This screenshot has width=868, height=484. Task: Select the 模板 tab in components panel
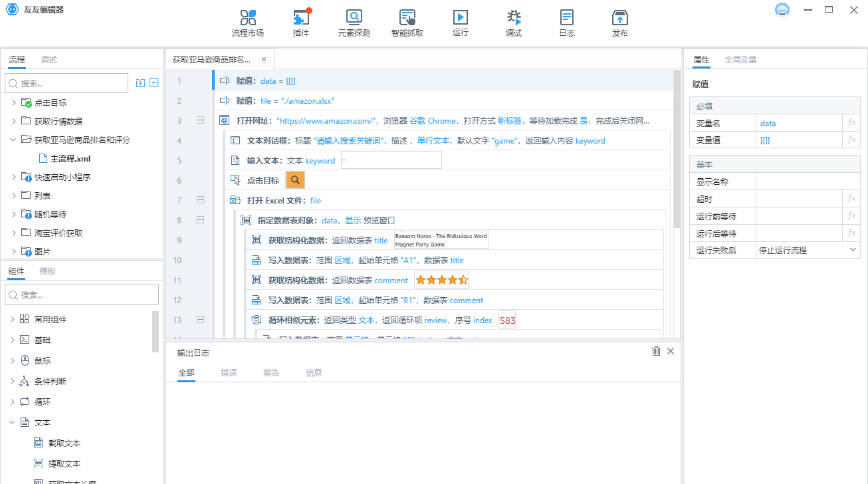point(47,271)
